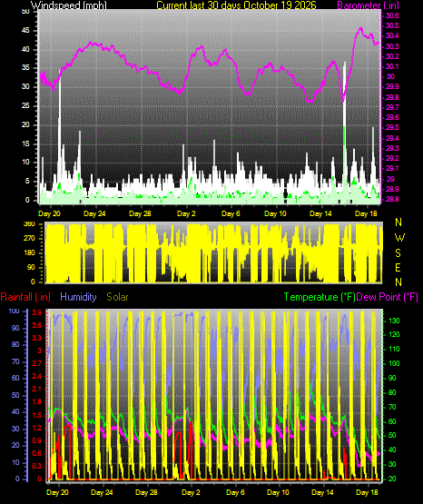The height and width of the screenshot is (504, 423).
Task: Click the 'Current last 30 days October 19 2026' title
Action: pyautogui.click(x=236, y=5)
